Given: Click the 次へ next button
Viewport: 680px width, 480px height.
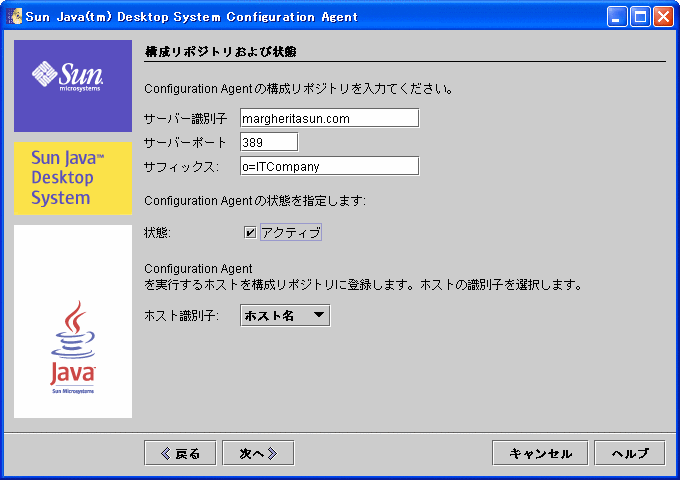Looking at the screenshot, I should pyautogui.click(x=258, y=453).
